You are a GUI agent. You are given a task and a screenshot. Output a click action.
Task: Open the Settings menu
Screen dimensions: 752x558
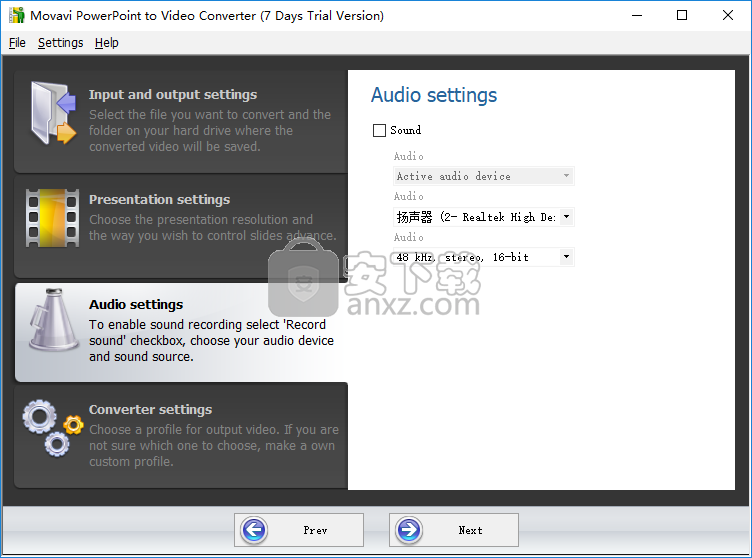60,43
